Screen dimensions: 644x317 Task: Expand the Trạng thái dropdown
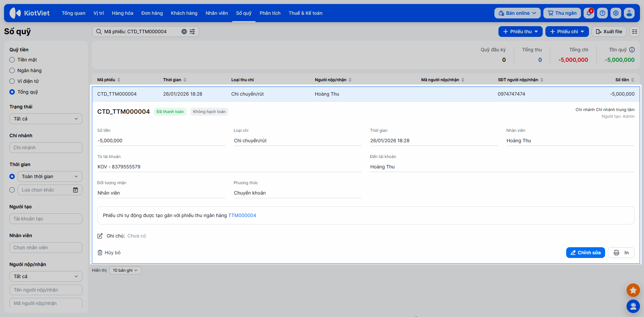(46, 119)
